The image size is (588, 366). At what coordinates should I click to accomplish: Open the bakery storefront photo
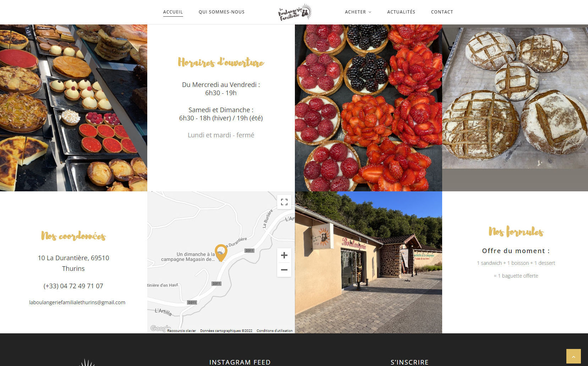click(368, 262)
